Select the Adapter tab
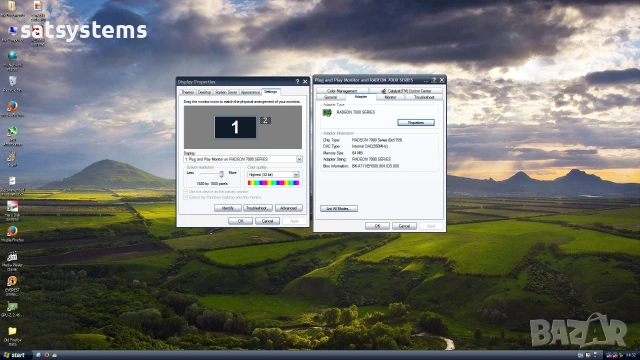 361,97
